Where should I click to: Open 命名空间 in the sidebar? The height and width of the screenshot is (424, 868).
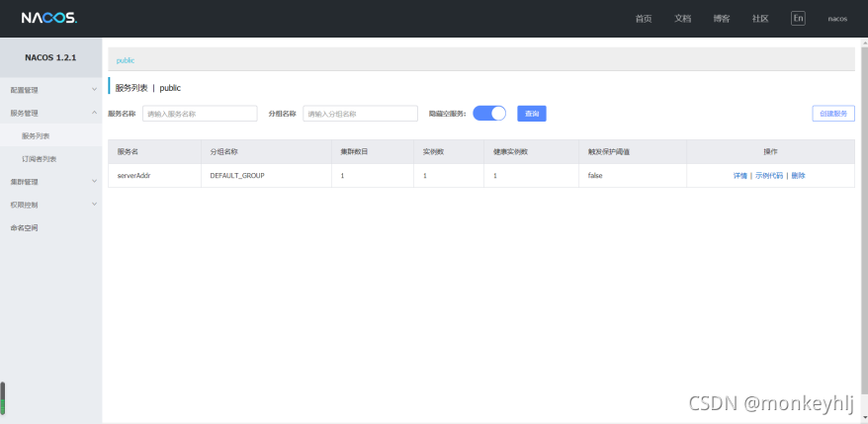click(x=25, y=228)
